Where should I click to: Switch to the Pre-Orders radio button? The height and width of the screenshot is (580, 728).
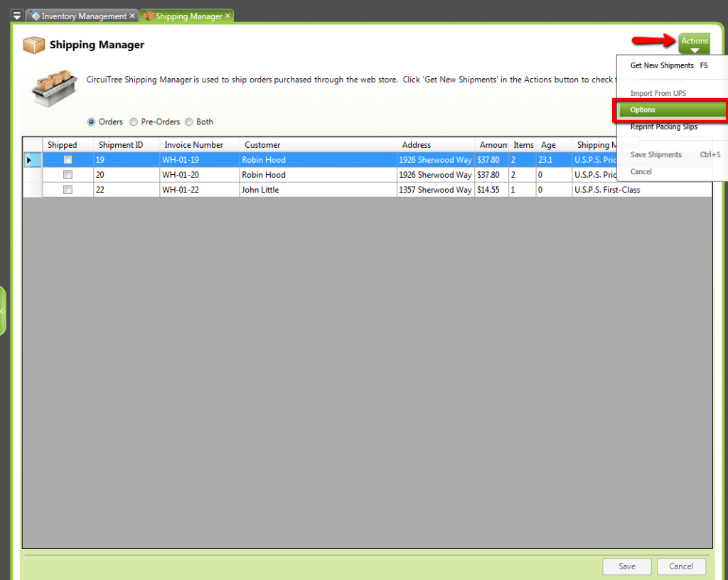click(x=133, y=122)
